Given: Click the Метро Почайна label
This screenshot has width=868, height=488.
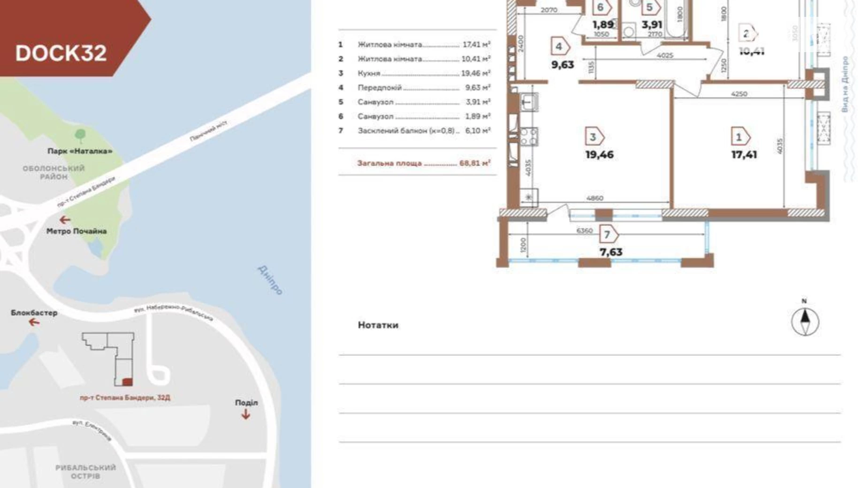Looking at the screenshot, I should 76,231.
